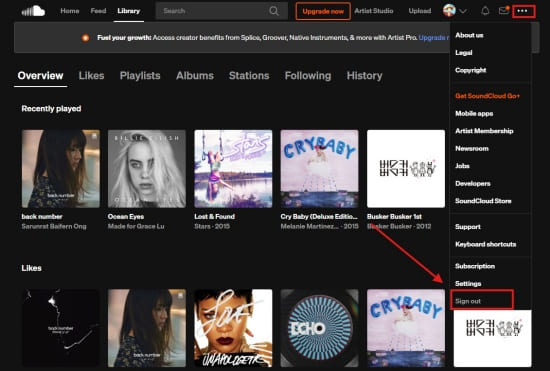
Task: Click 'Melanie Martinez... - 2015' subtitle
Action: pyautogui.click(x=320, y=227)
